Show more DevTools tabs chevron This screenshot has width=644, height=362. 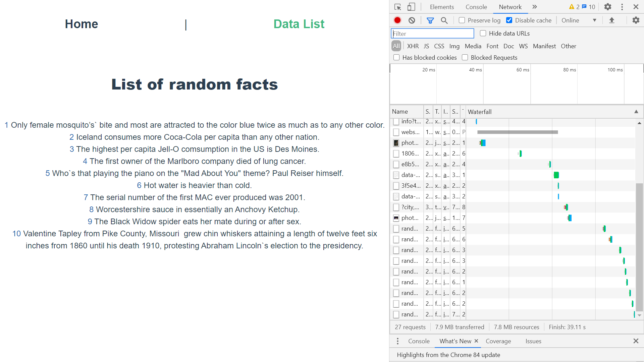[x=535, y=7]
